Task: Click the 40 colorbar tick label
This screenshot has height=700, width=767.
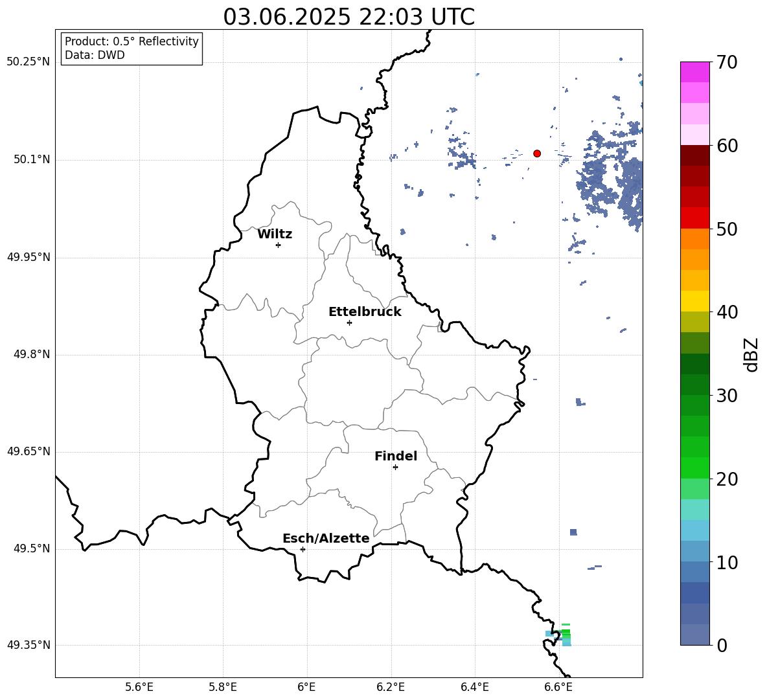Action: (x=727, y=312)
